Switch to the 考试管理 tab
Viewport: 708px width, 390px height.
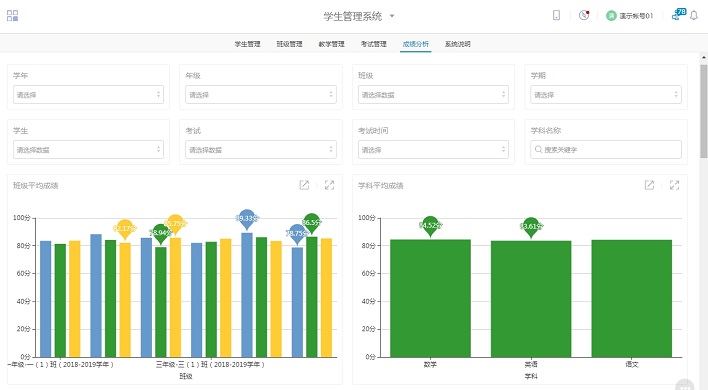(x=373, y=44)
